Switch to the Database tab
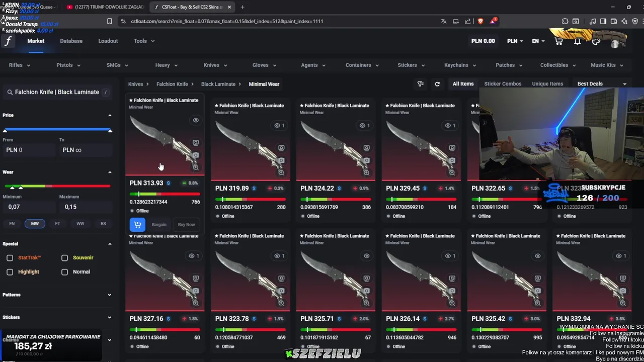This screenshot has width=644, height=362. (71, 41)
